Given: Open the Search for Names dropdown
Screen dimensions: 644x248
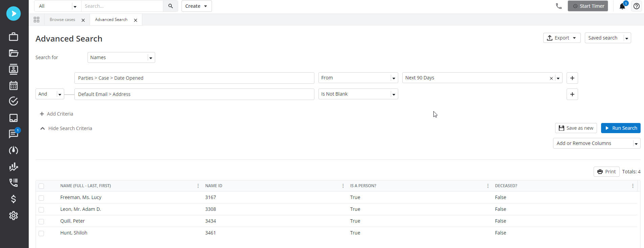Looking at the screenshot, I should [121, 57].
